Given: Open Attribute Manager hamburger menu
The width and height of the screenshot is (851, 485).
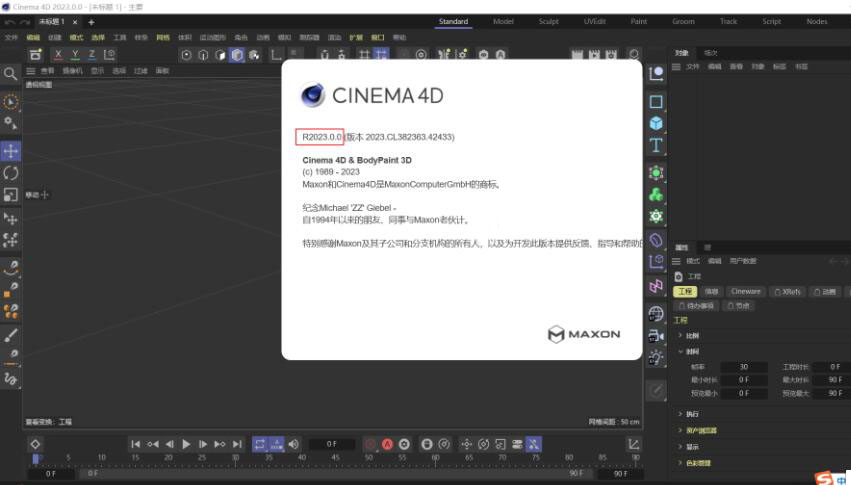Looking at the screenshot, I should 676,261.
